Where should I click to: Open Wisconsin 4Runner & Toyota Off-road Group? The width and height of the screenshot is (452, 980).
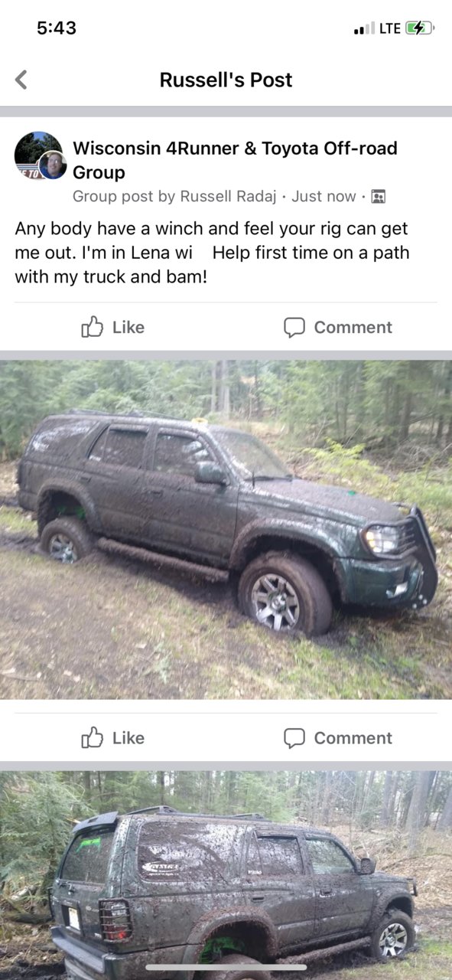tap(235, 160)
